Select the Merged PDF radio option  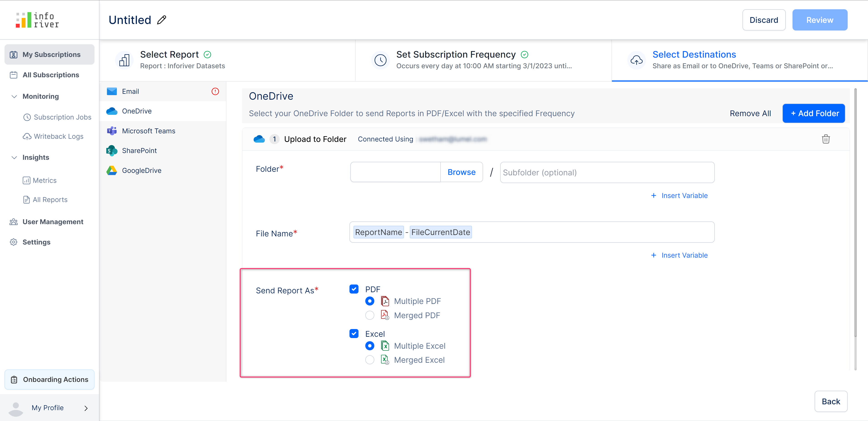click(x=370, y=315)
